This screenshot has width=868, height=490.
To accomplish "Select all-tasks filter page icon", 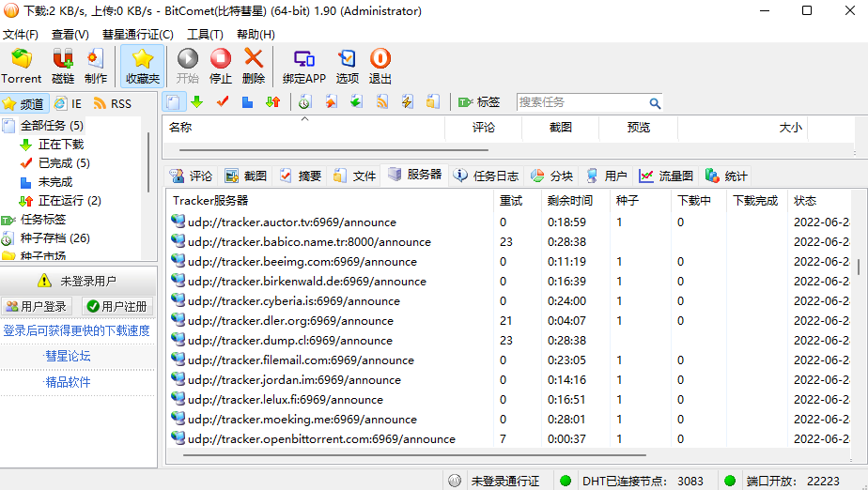I will click(173, 102).
